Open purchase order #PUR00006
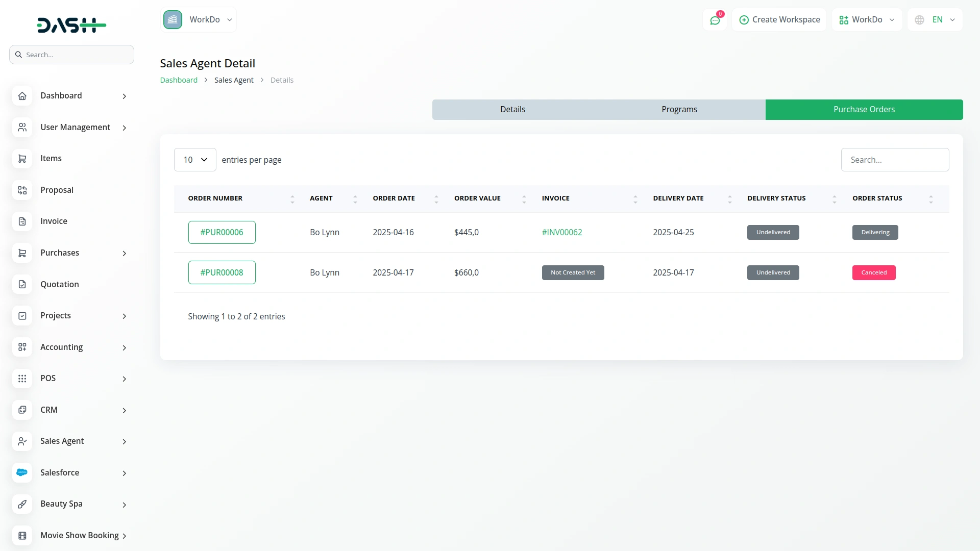The width and height of the screenshot is (980, 551). (222, 232)
